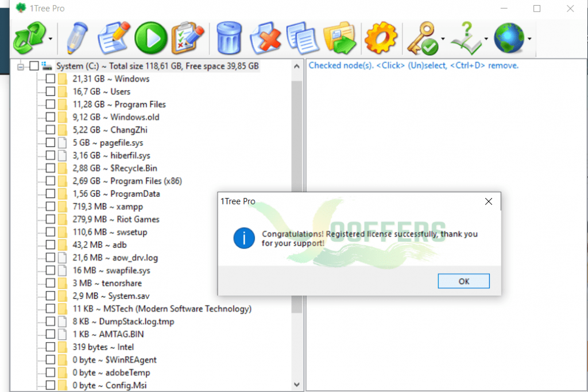The image size is (588, 392).
Task: Click the blue pencil icon
Action: click(x=78, y=38)
